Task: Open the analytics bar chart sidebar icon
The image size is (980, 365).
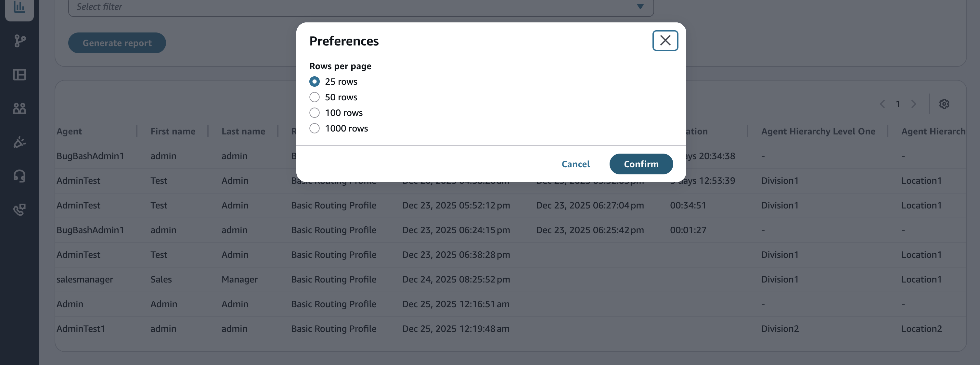Action: pyautogui.click(x=19, y=6)
